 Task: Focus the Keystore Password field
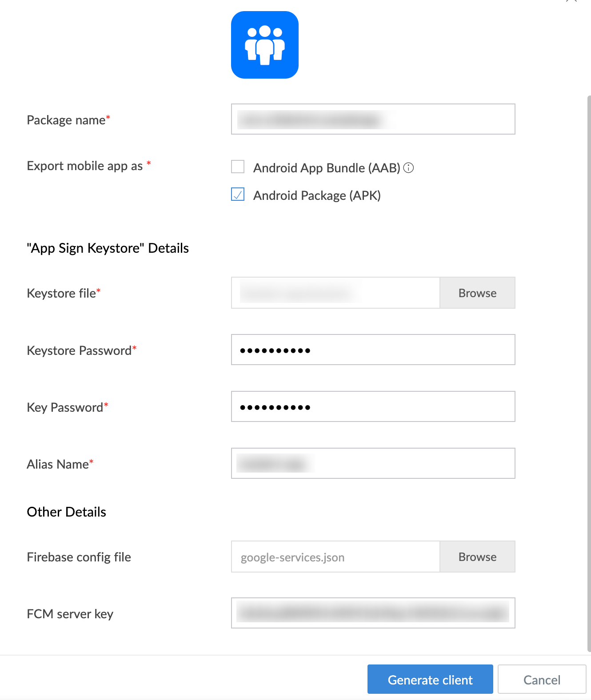click(373, 350)
